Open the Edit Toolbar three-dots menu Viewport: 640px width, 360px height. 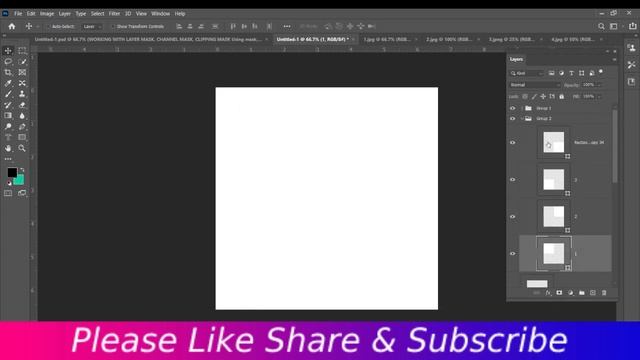tap(8, 159)
